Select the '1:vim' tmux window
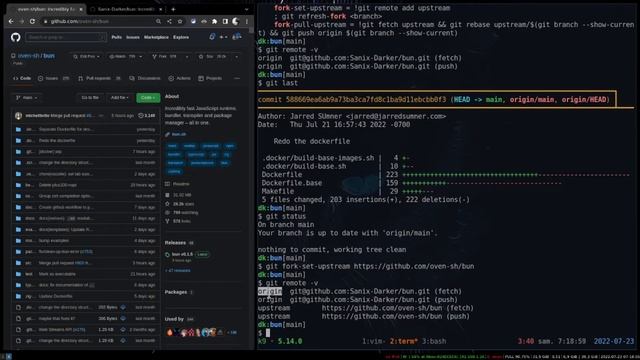640x360 pixels. point(373,341)
